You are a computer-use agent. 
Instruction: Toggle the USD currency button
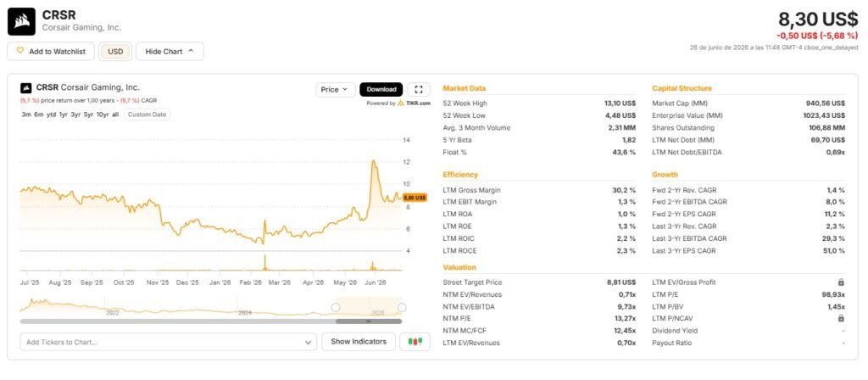tap(115, 52)
